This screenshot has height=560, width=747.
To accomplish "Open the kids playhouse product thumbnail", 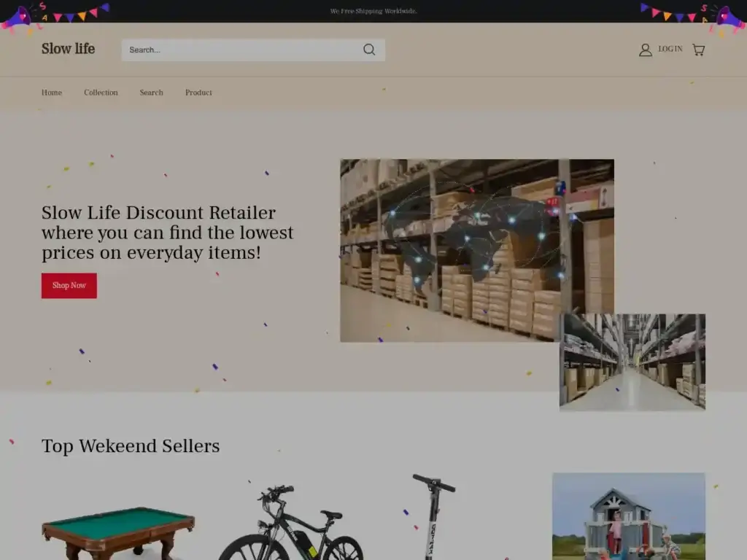I will click(x=628, y=516).
